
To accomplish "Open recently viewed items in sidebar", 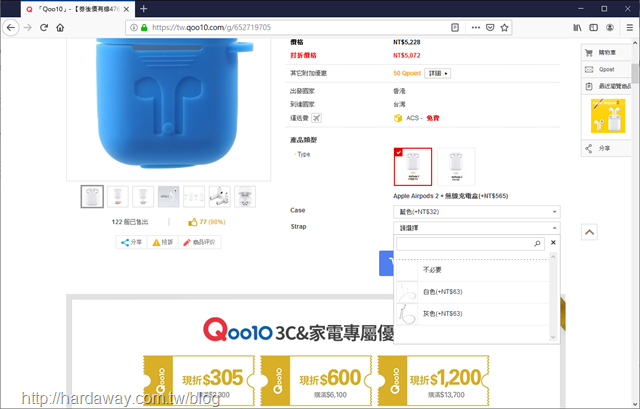I will [x=606, y=86].
